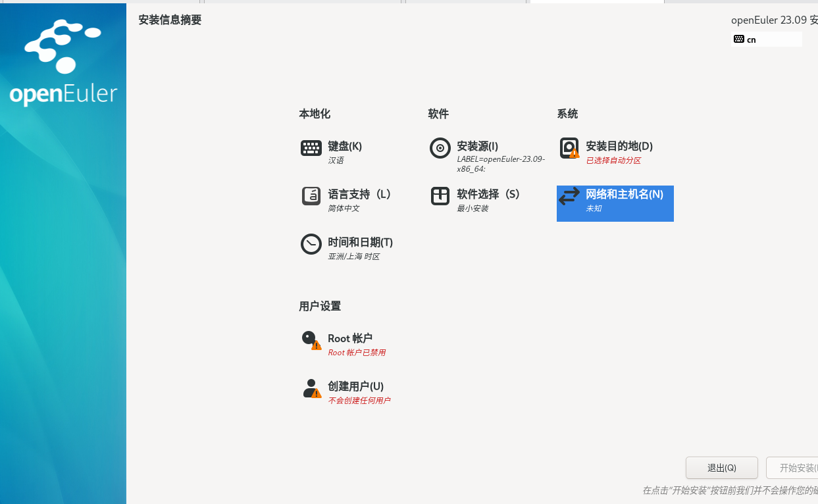
Task: Click the Root 帐户已禁用 warning text
Action: pyautogui.click(x=357, y=353)
